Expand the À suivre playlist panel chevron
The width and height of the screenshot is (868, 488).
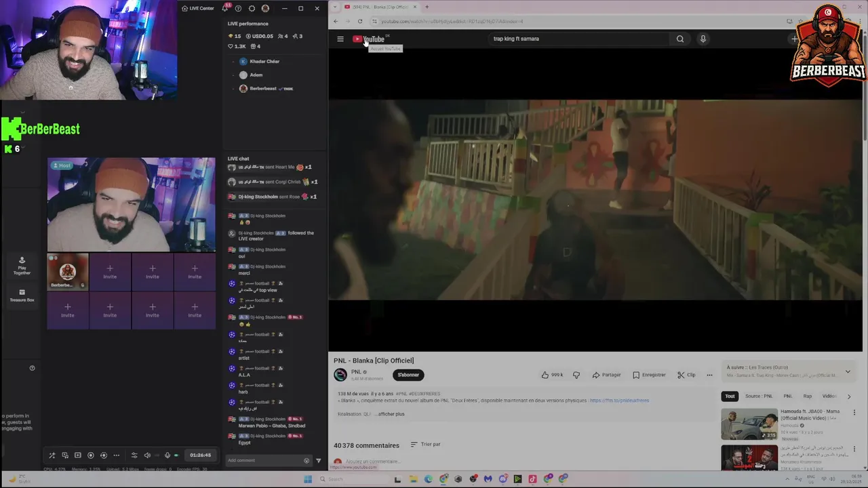pos(848,371)
